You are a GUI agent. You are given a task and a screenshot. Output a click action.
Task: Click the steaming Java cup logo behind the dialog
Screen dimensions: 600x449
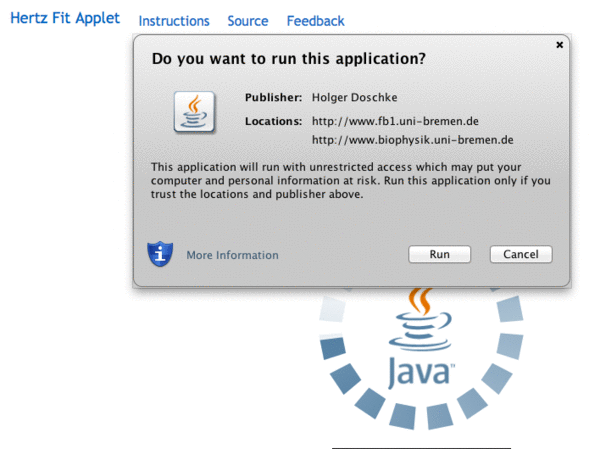click(420, 318)
